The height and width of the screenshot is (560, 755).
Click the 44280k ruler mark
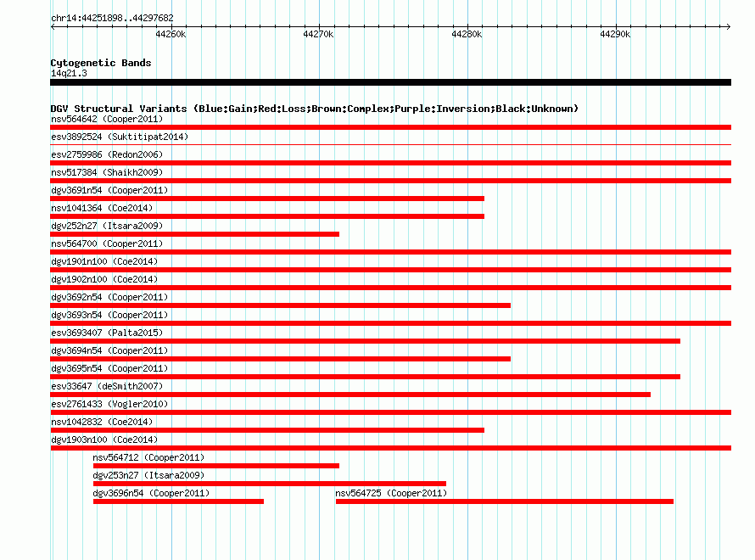pos(467,34)
